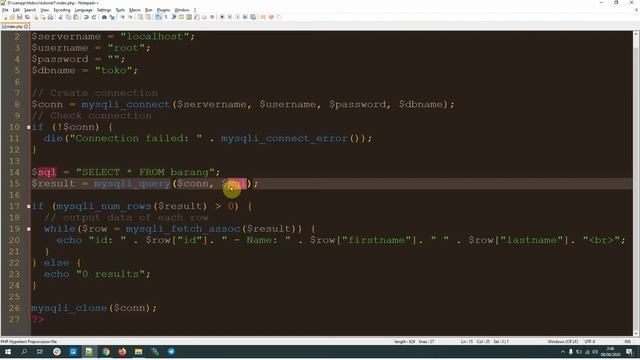The image size is (640, 360).
Task: Toggle INS insert mode in status bar
Action: pos(627,342)
